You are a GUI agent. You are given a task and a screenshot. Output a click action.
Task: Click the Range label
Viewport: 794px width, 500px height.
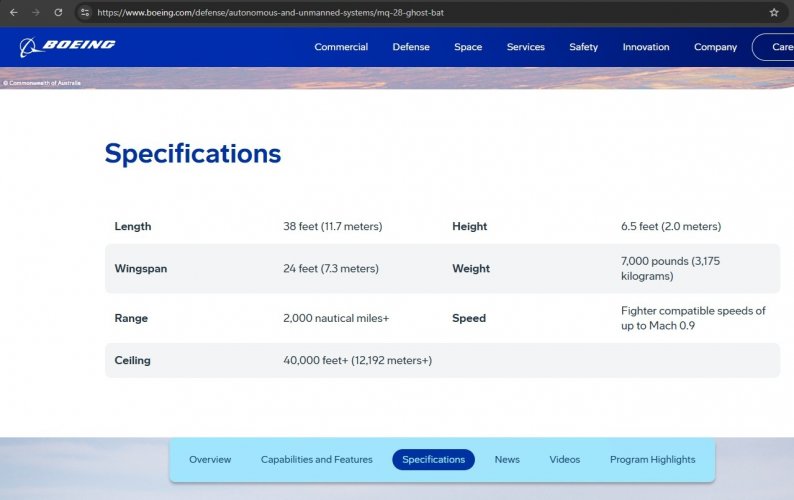click(131, 318)
